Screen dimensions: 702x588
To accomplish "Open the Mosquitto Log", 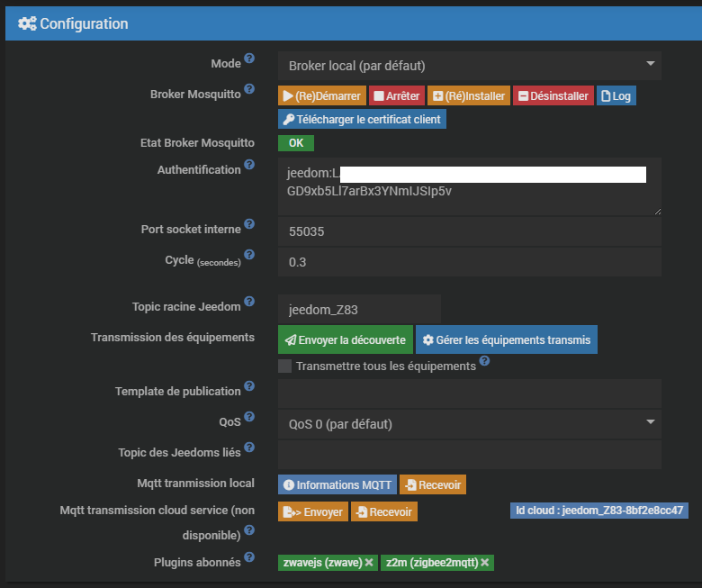I will point(616,95).
